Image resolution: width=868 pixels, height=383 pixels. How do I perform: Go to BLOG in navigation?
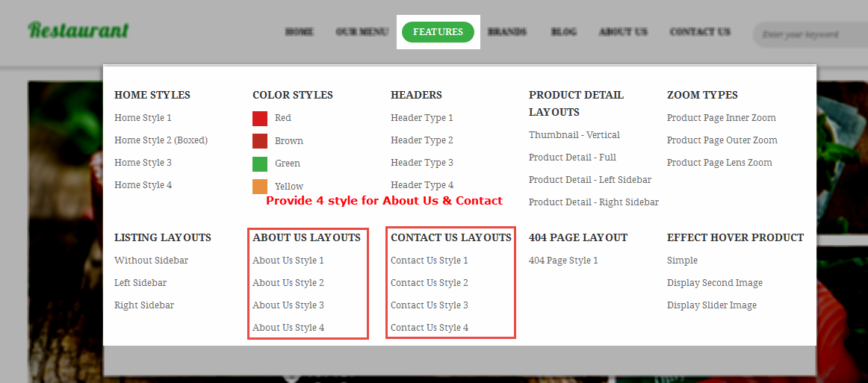point(563,32)
